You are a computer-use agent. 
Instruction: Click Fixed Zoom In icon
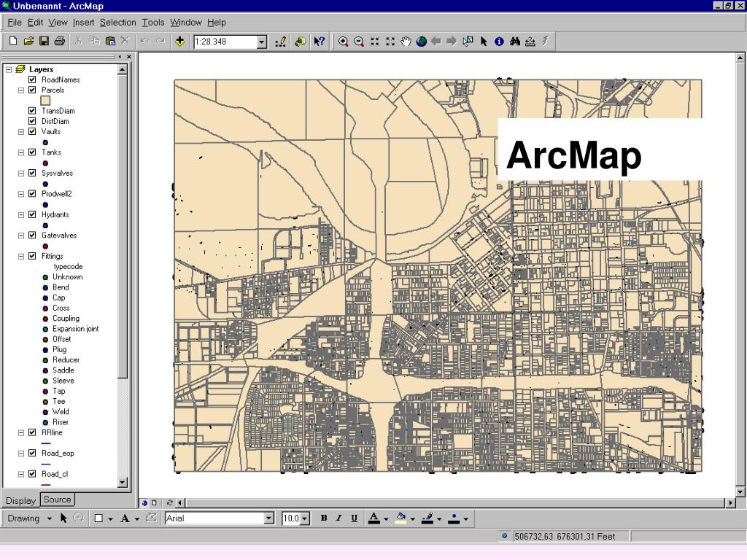[x=375, y=42]
